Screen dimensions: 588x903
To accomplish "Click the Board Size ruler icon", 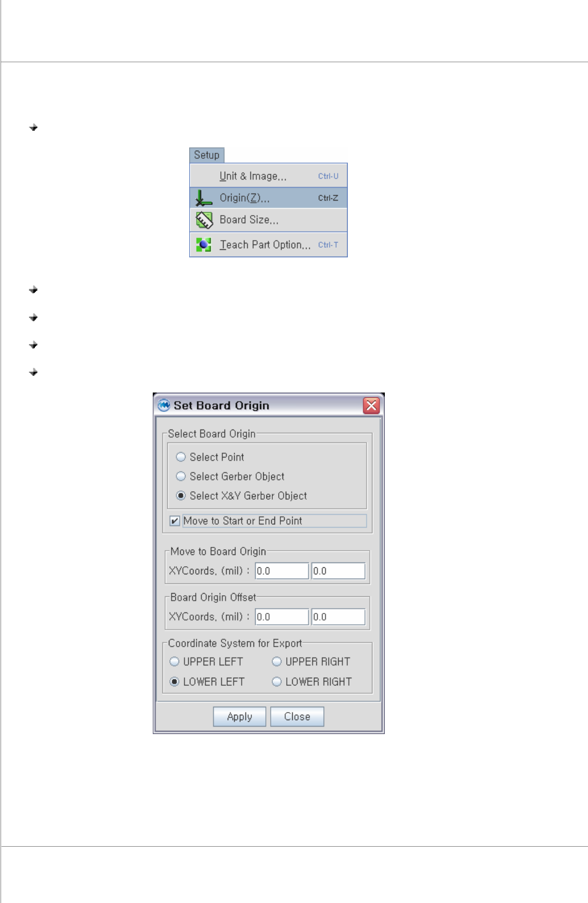I will 204,220.
